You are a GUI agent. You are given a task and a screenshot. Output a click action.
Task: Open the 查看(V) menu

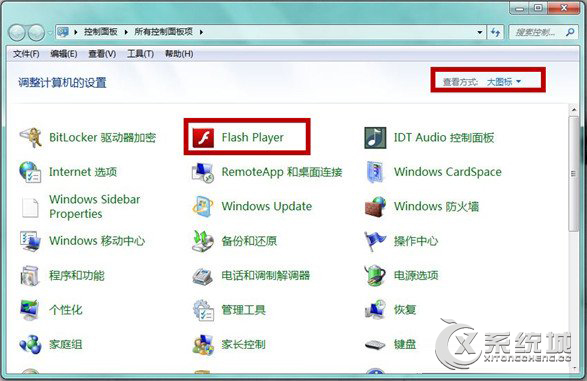click(102, 54)
